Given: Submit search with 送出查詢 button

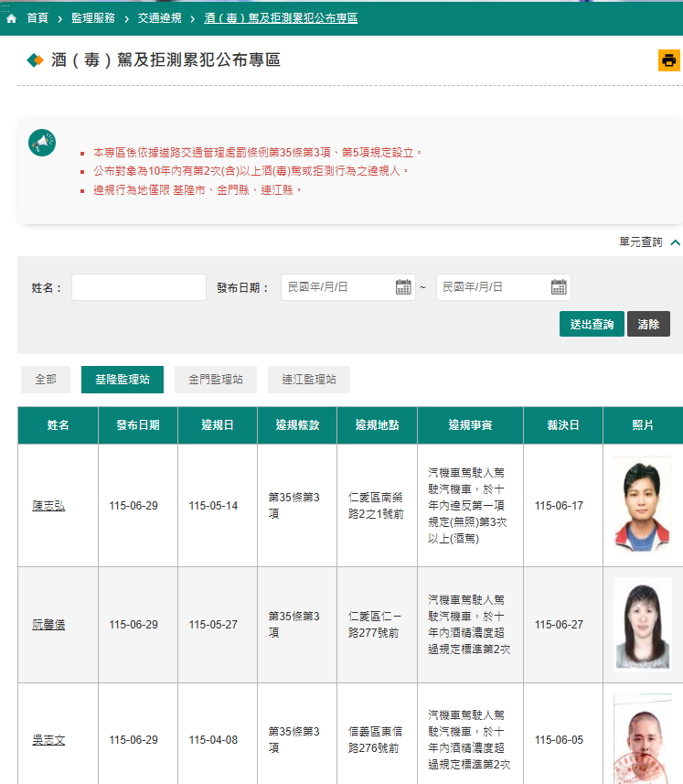Looking at the screenshot, I should click(592, 324).
